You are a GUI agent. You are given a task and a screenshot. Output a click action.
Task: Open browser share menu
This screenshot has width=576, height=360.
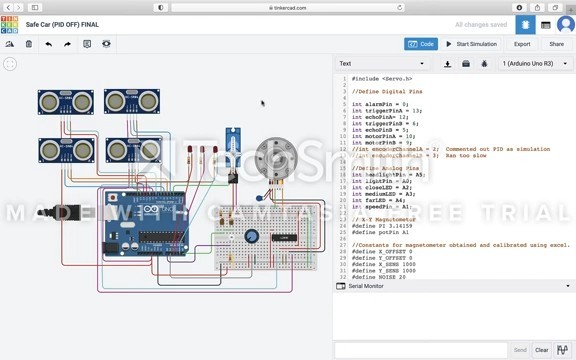[537, 7]
